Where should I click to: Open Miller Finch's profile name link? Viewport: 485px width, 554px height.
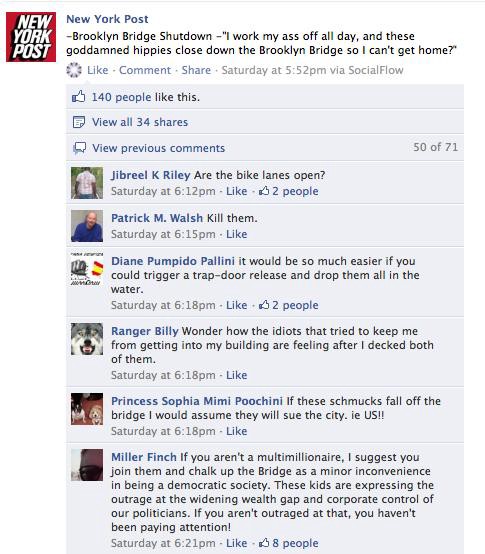144,457
